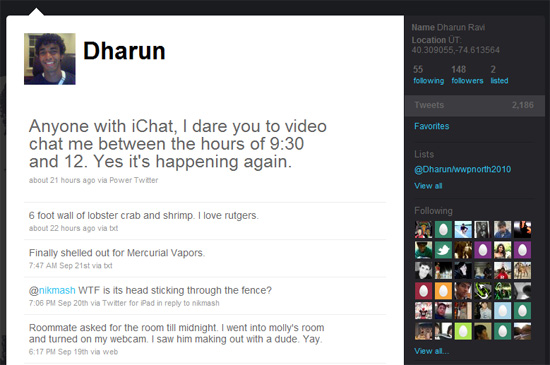
Task: Open the person on blue-white slope avatar
Action: pos(463,229)
